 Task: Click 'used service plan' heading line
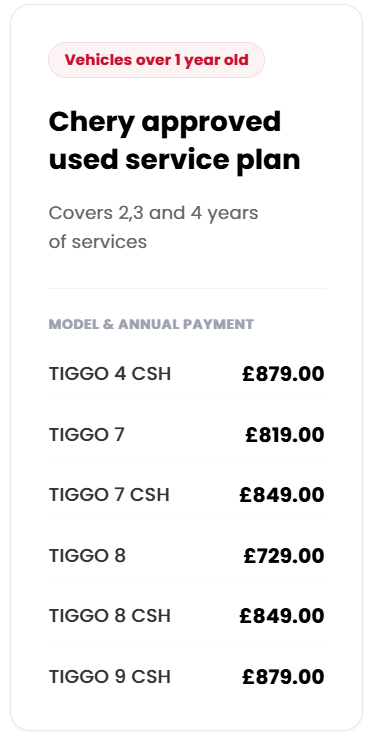(174, 160)
